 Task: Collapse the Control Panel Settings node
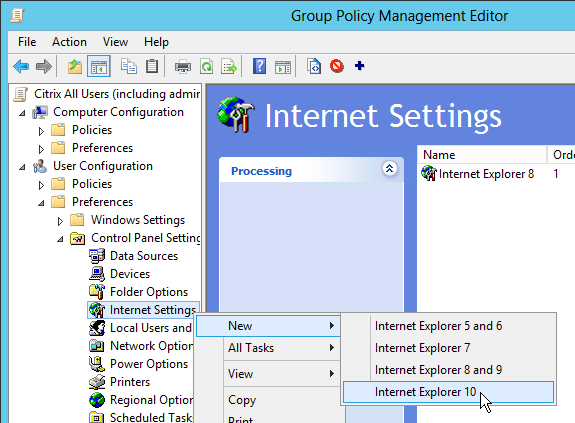[x=60, y=239]
